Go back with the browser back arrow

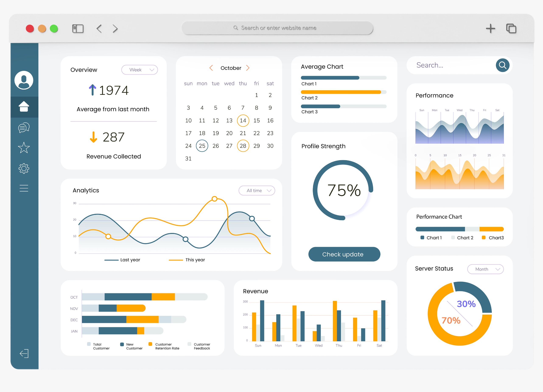point(99,28)
